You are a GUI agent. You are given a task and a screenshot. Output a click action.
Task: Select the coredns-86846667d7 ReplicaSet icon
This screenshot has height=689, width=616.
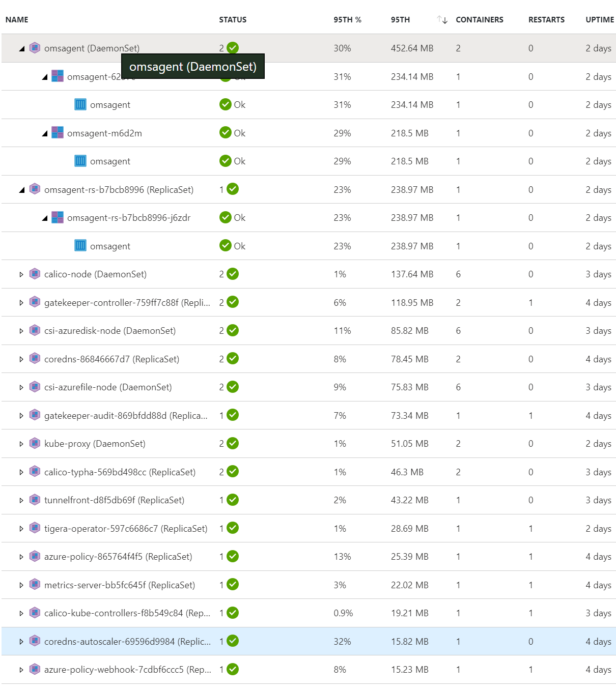click(35, 359)
